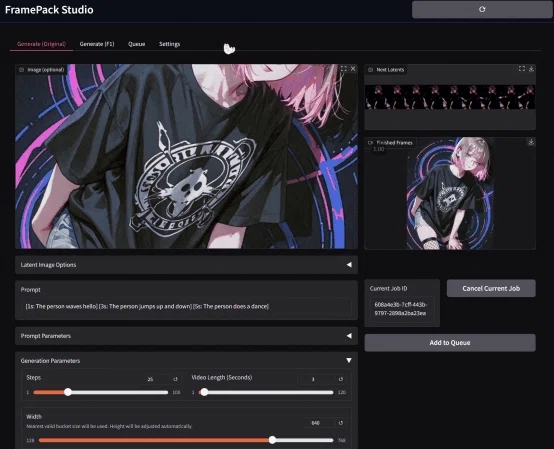Click the Steps slider handle
The image size is (554, 449).
pos(68,392)
